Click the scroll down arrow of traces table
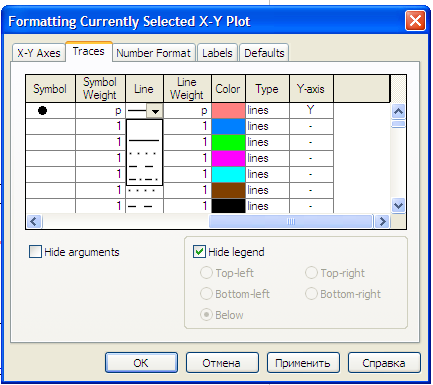The image size is (433, 385). click(399, 205)
